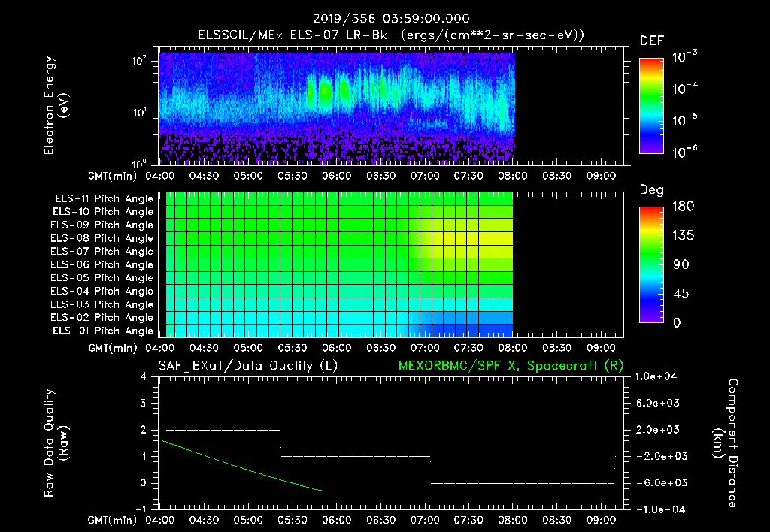The width and height of the screenshot is (770, 532).
Task: Click the ELS-08 Pitch Angle row label
Action: 102,238
